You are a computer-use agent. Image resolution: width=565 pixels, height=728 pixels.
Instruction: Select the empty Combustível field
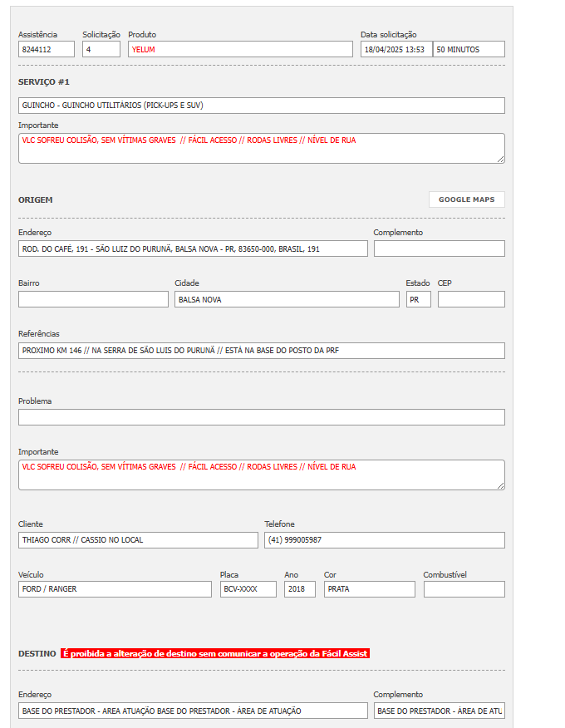click(x=464, y=589)
